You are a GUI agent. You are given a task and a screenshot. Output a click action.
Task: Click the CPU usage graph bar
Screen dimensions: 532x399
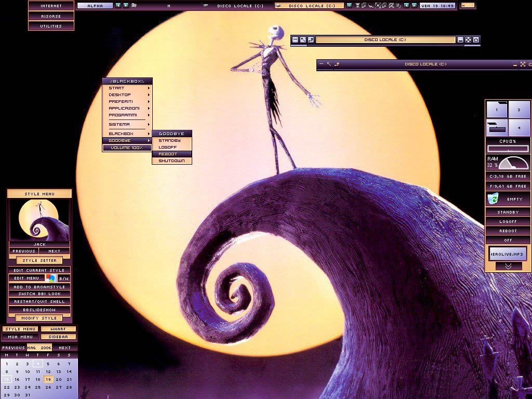[508, 149]
